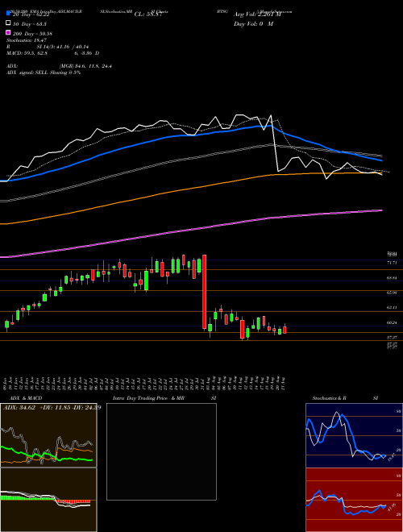Click the last candlestick on the chart
This screenshot has height=532, width=403.
point(285,330)
